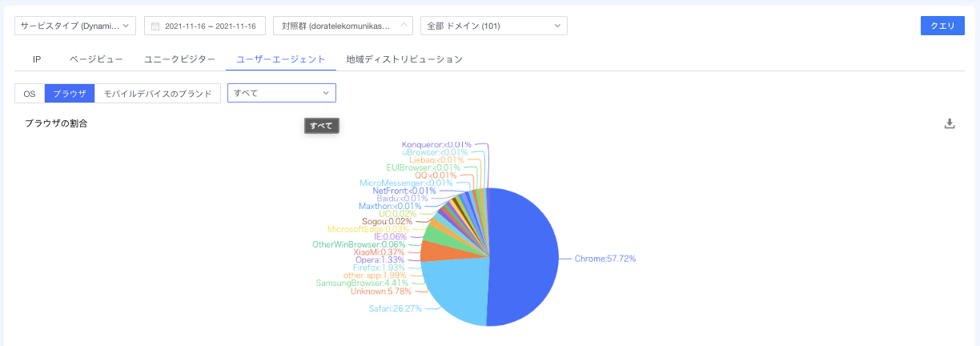Select the uBrowser:<0.01% label

436,152
